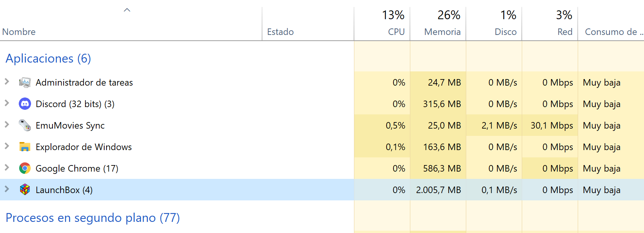Viewport: 644px width, 233px height.
Task: Sort by the Estado column header
Action: click(280, 32)
